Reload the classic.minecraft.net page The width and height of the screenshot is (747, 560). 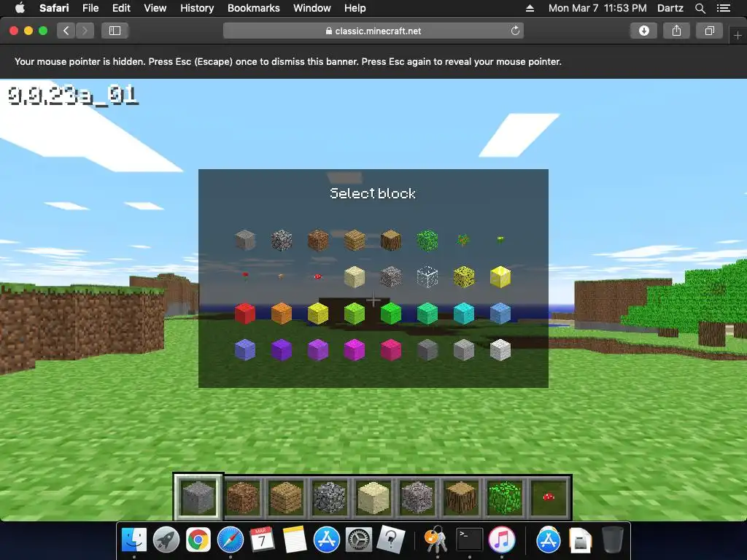click(515, 31)
